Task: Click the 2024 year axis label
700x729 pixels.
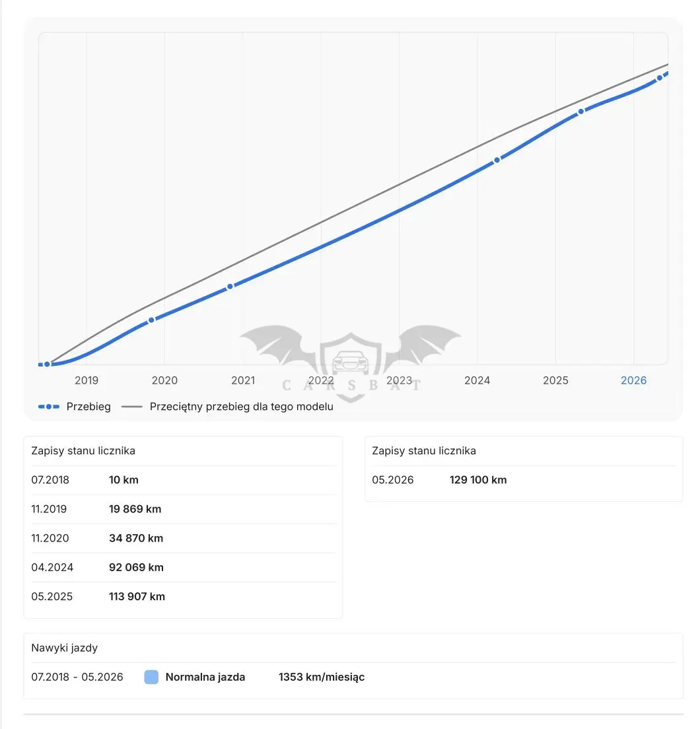Action: (x=477, y=380)
